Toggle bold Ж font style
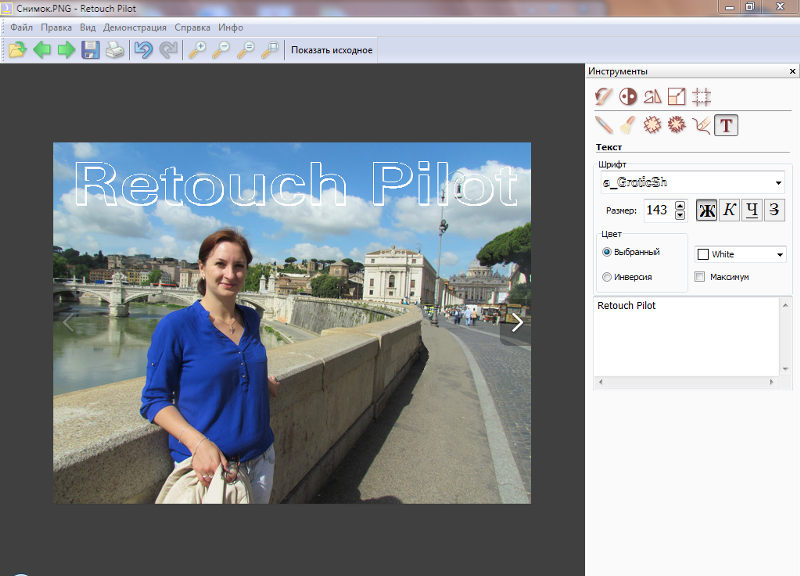800x576 pixels. coord(707,210)
